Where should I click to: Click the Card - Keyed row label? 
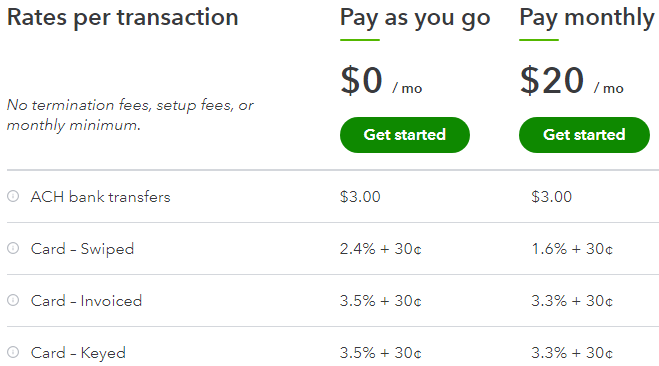78,353
